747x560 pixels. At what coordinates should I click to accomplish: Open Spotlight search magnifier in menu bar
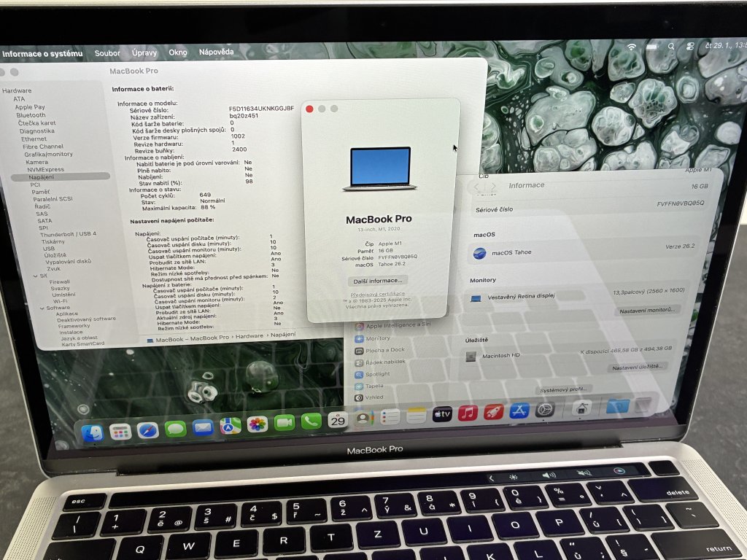click(671, 46)
